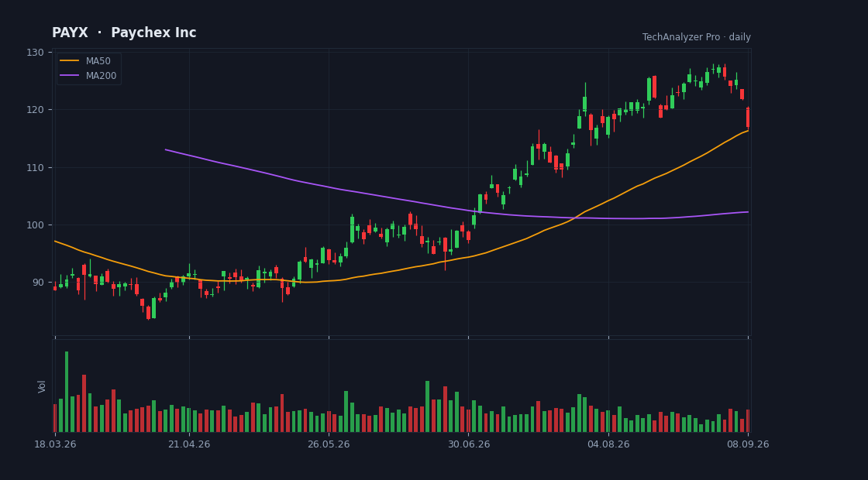
Task: Click the 26.05.26 date axis label
Action: tap(329, 444)
